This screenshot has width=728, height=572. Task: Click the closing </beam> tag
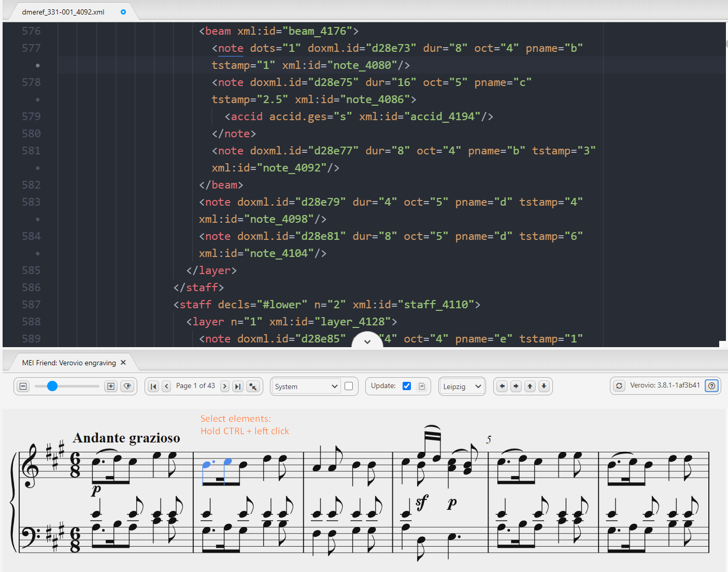click(x=221, y=185)
